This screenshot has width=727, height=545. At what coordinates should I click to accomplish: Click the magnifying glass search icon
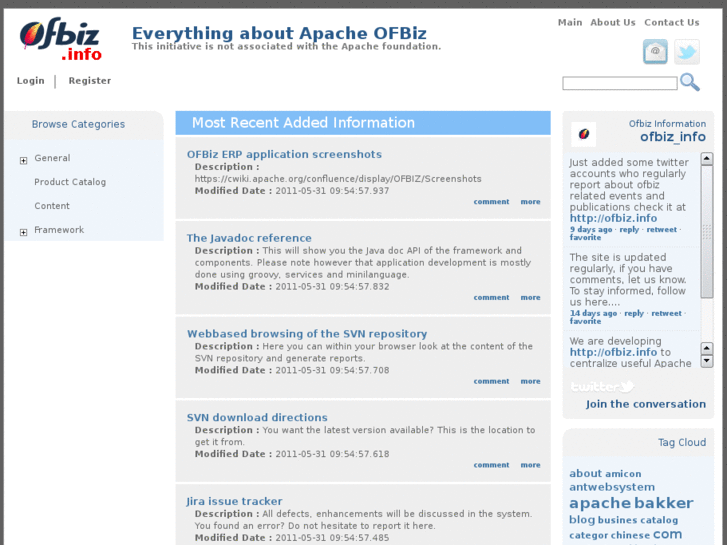(x=690, y=82)
